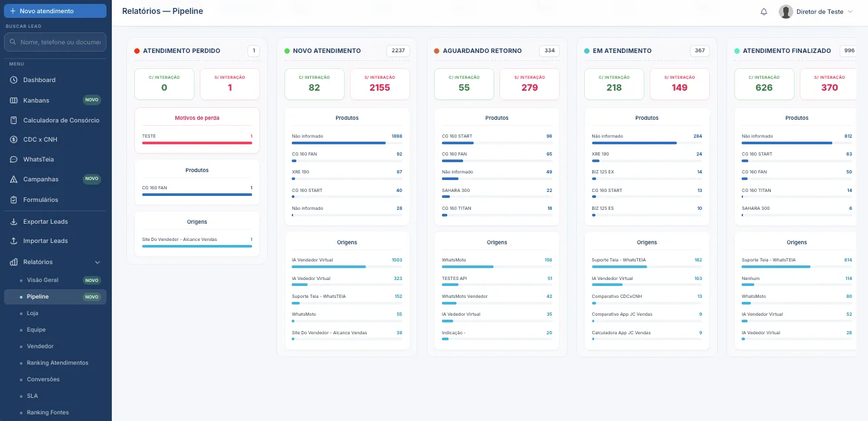Click the Calculadora de Consórcio icon
Image resolution: width=868 pixels, height=421 pixels.
pyautogui.click(x=14, y=120)
